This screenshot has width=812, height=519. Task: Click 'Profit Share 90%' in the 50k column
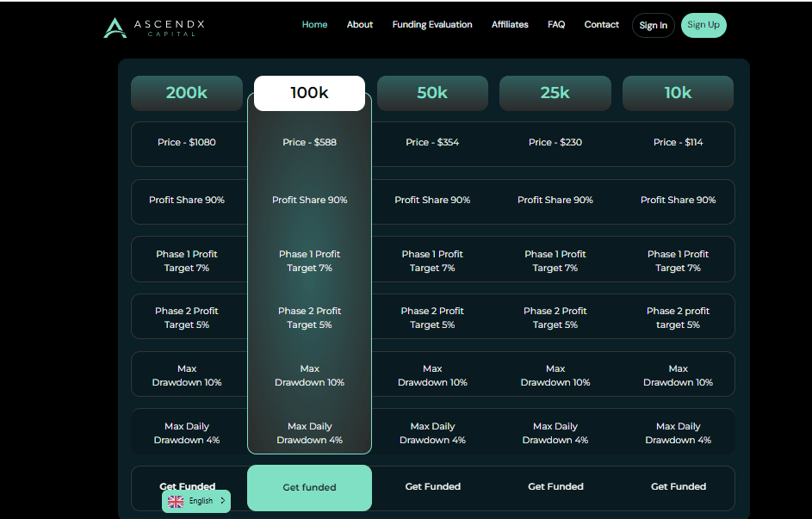[432, 200]
